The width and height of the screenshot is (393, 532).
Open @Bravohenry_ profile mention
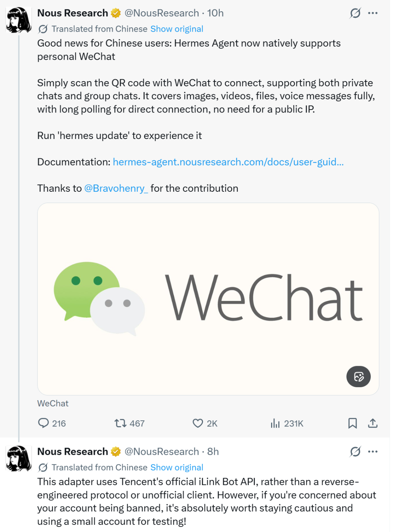116,188
